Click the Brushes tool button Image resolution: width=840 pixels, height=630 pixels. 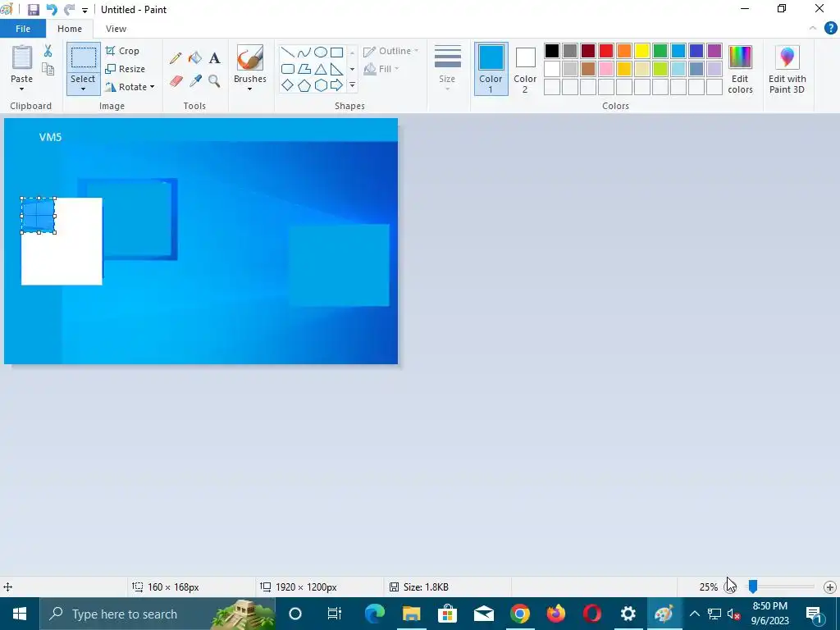click(x=250, y=58)
